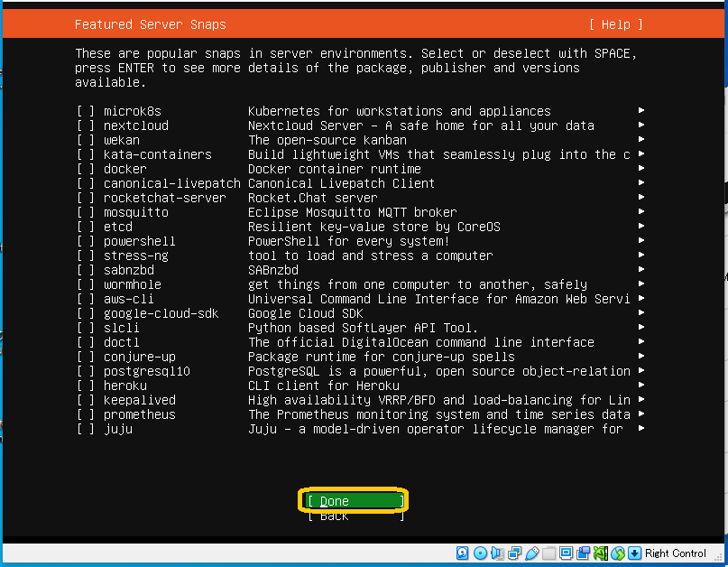Expand details arrow for the powershell row

point(640,241)
